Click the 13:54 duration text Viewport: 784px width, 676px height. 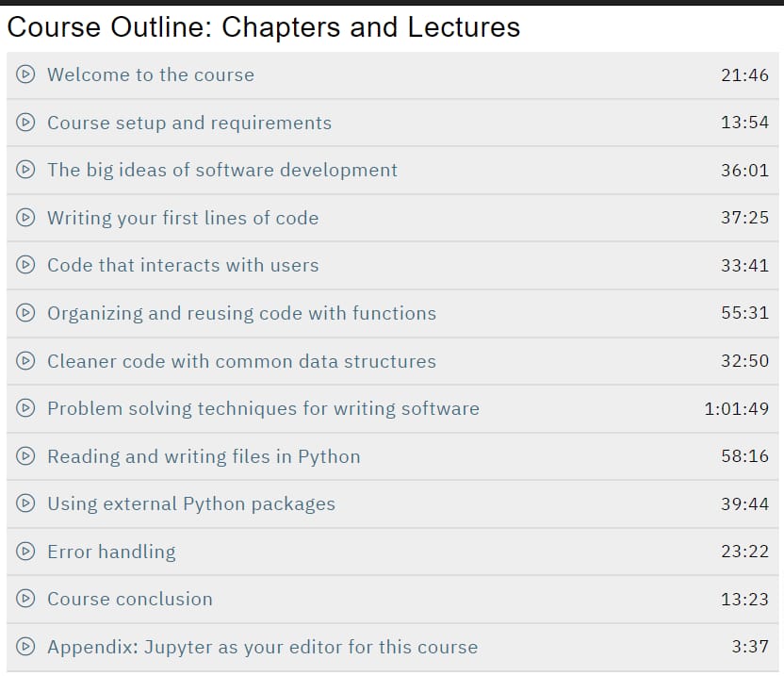(745, 123)
